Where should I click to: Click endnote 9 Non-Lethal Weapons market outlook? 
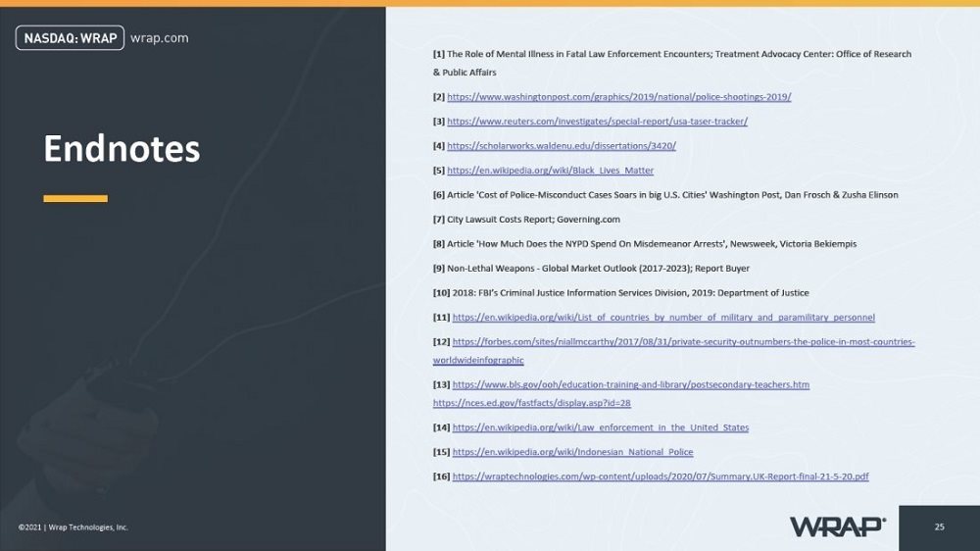[x=591, y=269]
